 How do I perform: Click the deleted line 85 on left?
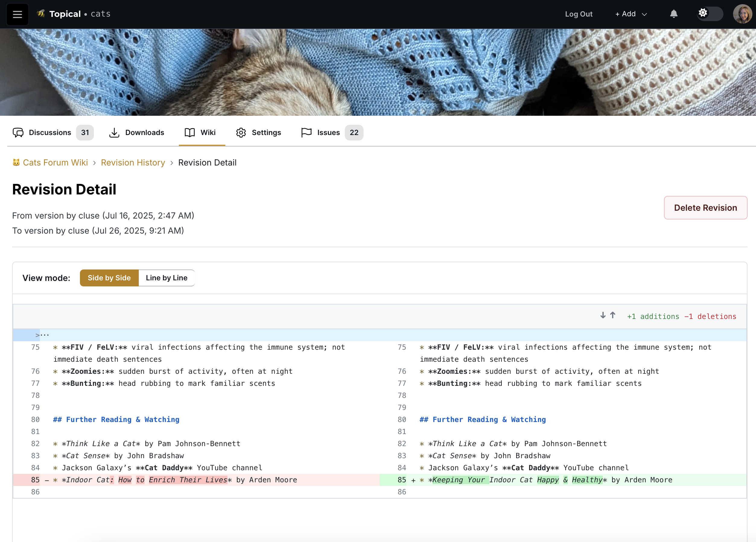click(x=196, y=480)
